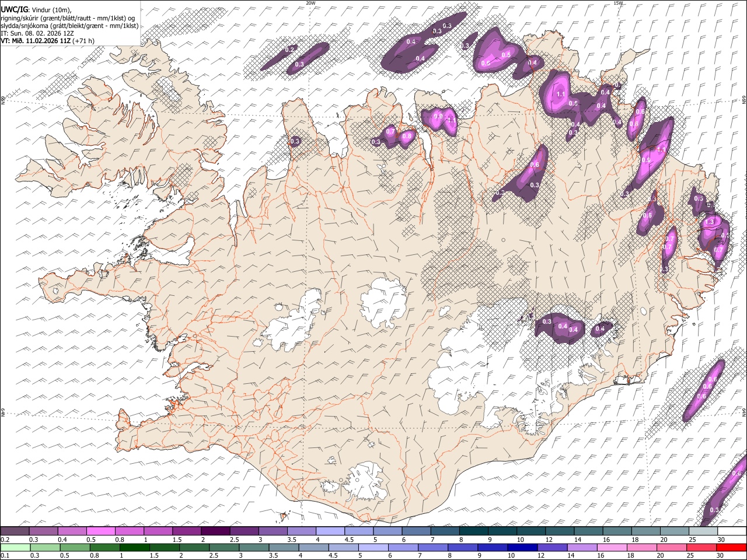The image size is (747, 560).
Task: Select the lower legend swatch between 25 and 30
Action: pos(702,547)
